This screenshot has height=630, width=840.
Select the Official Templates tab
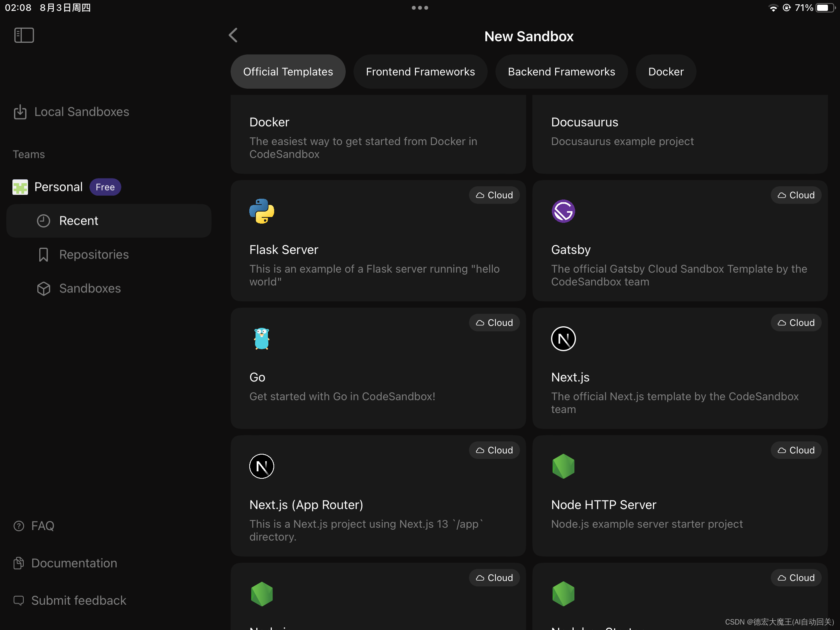pyautogui.click(x=288, y=72)
